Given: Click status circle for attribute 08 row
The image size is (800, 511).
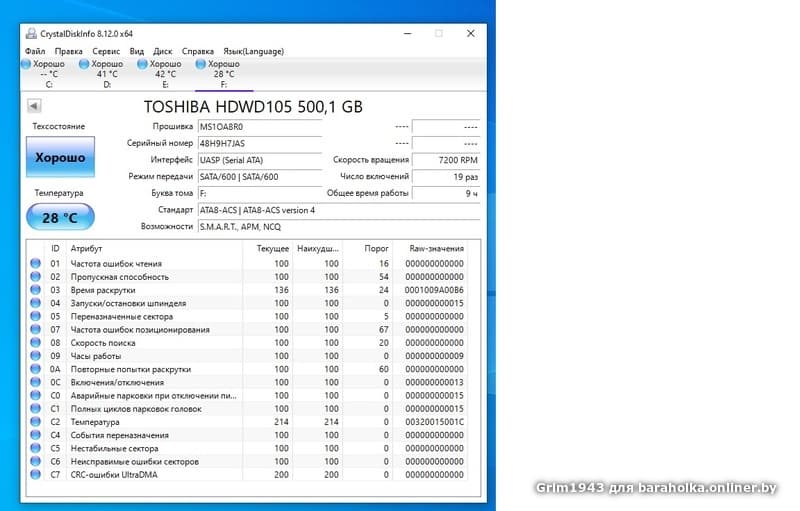Looking at the screenshot, I should pos(35,343).
